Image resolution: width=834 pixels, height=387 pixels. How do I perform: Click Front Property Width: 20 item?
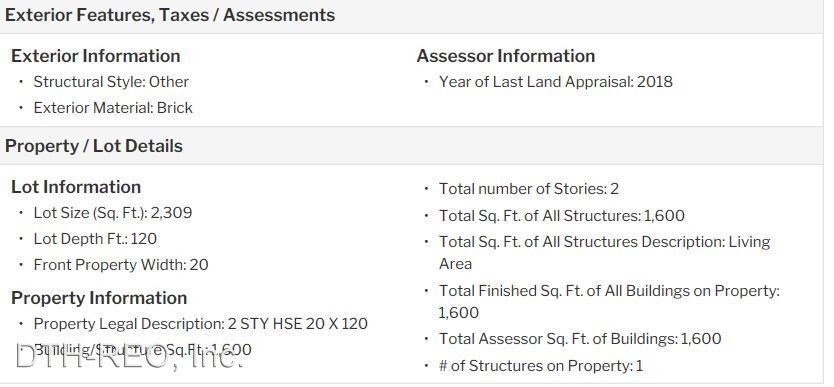[x=121, y=265]
